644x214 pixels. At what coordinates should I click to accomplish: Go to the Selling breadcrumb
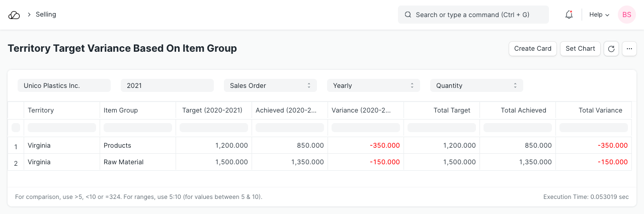[46, 15]
